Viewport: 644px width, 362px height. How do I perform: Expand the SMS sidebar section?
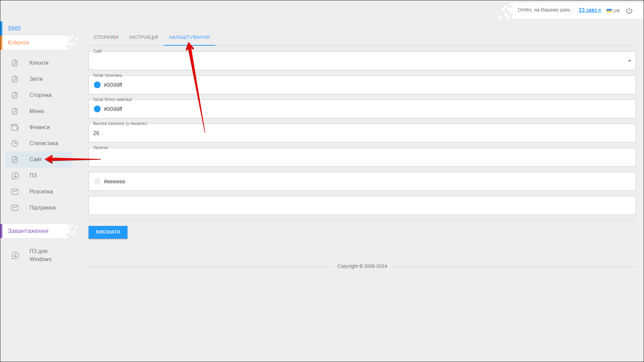14,28
